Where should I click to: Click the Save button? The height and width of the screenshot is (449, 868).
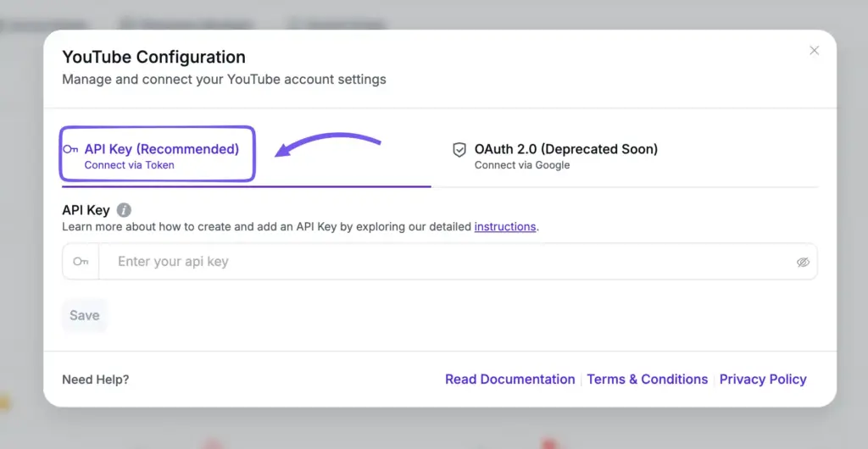84,315
